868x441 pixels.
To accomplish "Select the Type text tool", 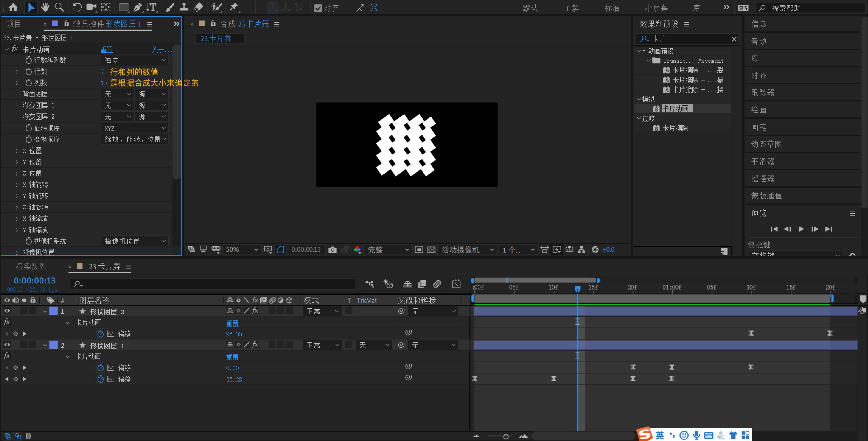I will [x=152, y=8].
